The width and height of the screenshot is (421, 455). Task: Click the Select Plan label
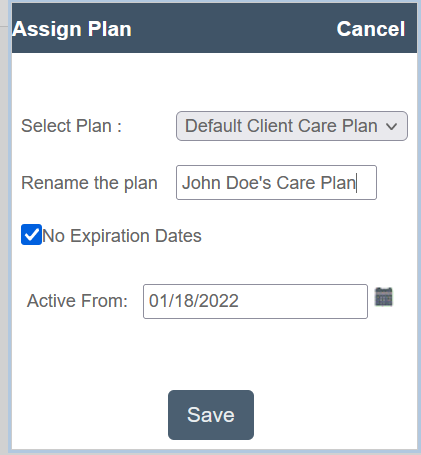(x=71, y=126)
